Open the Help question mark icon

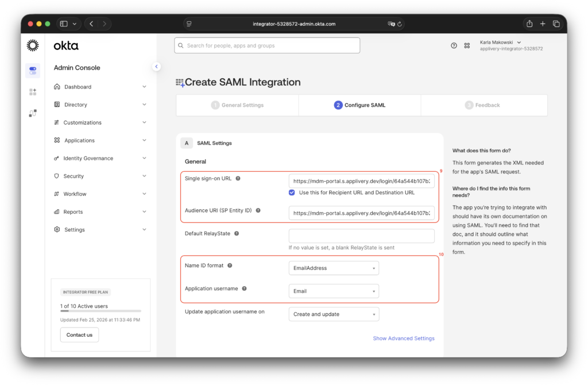[x=453, y=45]
